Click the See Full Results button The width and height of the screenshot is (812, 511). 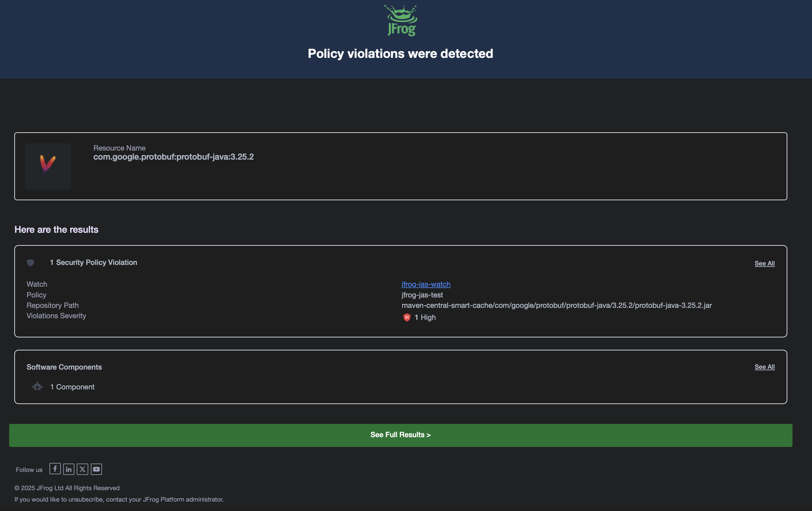click(400, 435)
